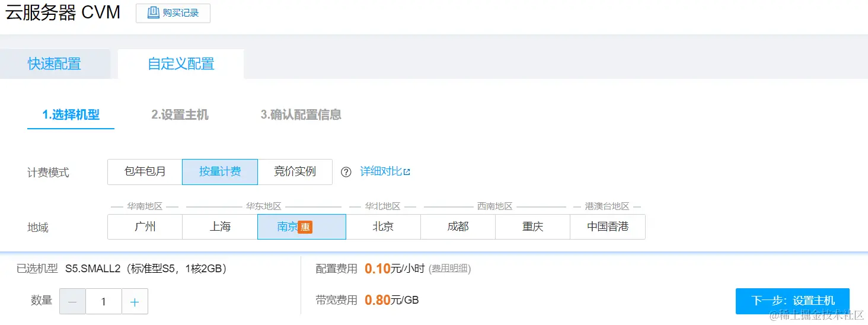The height and width of the screenshot is (325, 868).
Task: Open the 购买记录 purchase records button
Action: (173, 13)
